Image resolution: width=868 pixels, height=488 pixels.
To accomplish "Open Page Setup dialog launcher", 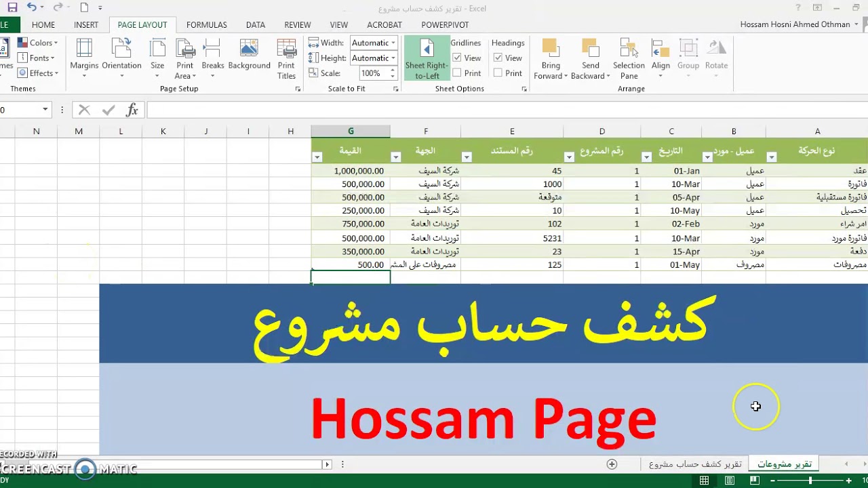I will [x=298, y=89].
